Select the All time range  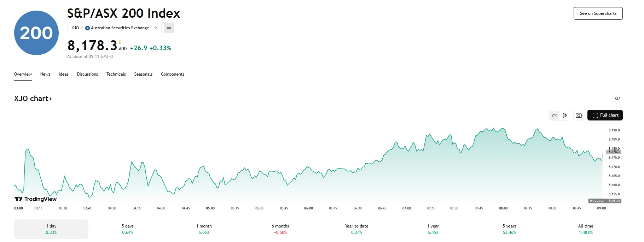coord(586,229)
